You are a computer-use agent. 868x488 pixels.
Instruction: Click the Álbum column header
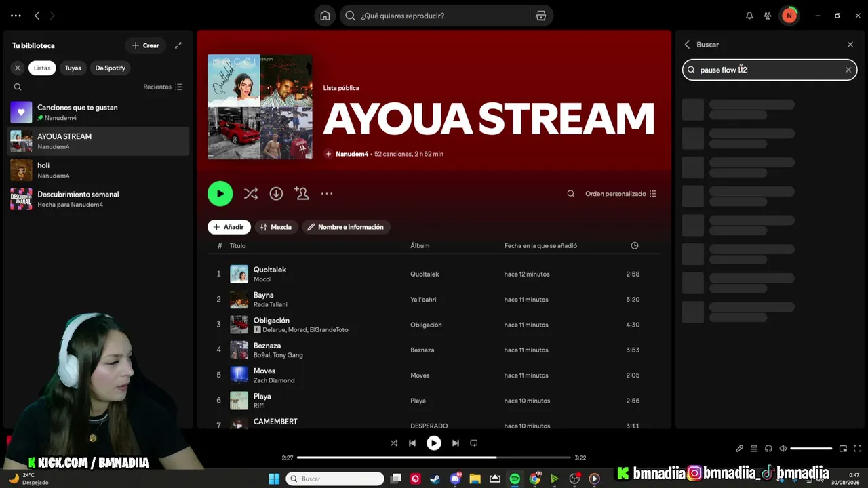tap(420, 245)
